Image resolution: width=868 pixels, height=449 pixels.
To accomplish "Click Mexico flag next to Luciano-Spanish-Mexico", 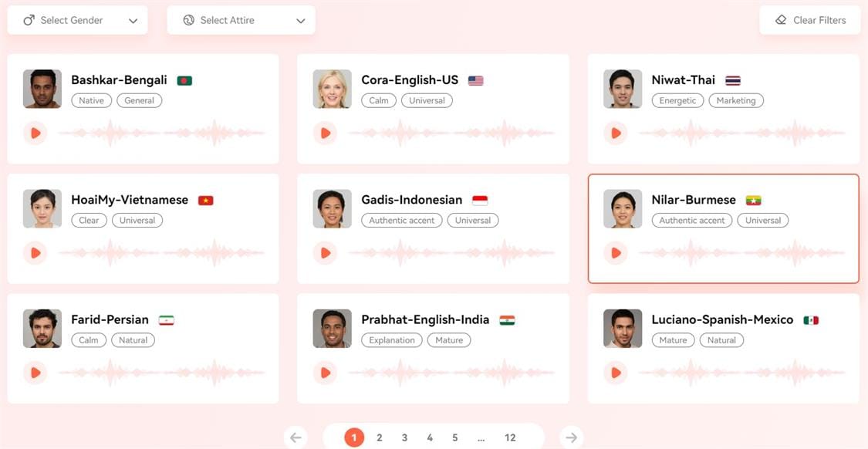I will tap(811, 320).
